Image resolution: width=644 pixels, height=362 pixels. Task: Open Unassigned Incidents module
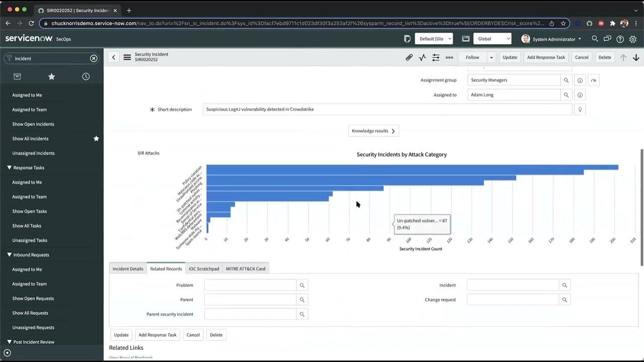[x=33, y=153]
